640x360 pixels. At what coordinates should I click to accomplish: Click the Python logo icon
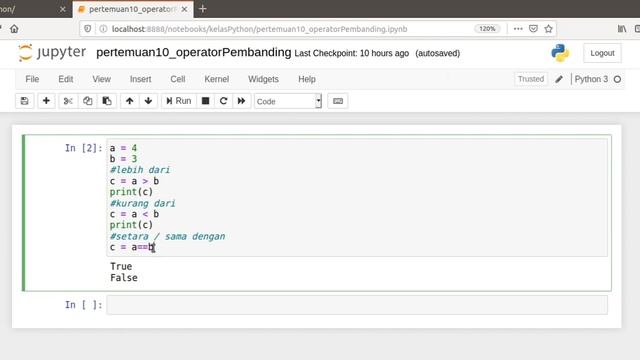(x=560, y=53)
